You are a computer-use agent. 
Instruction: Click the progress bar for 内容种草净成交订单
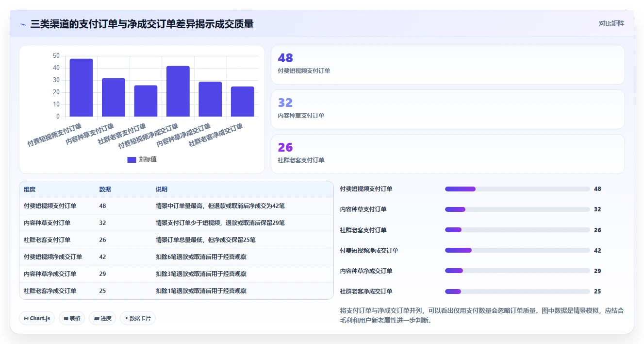[517, 271]
